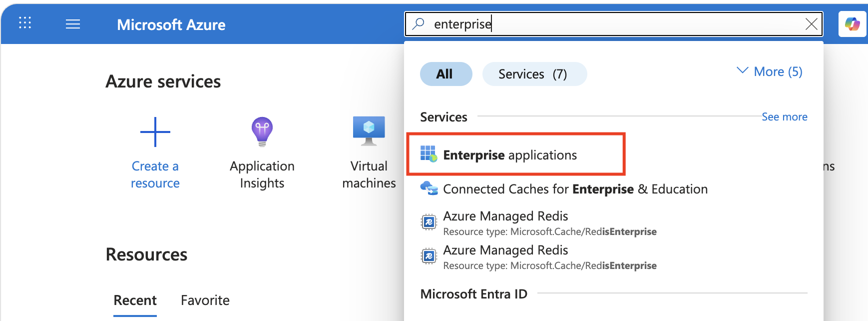Click the See more services link
Image resolution: width=868 pixels, height=321 pixels.
click(784, 116)
